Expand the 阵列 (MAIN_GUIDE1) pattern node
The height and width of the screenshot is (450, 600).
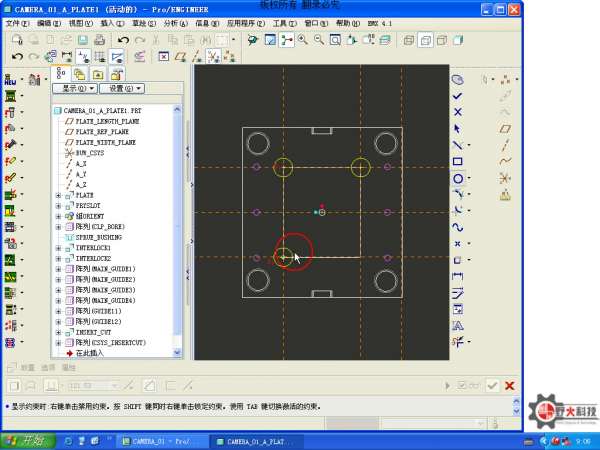click(58, 269)
